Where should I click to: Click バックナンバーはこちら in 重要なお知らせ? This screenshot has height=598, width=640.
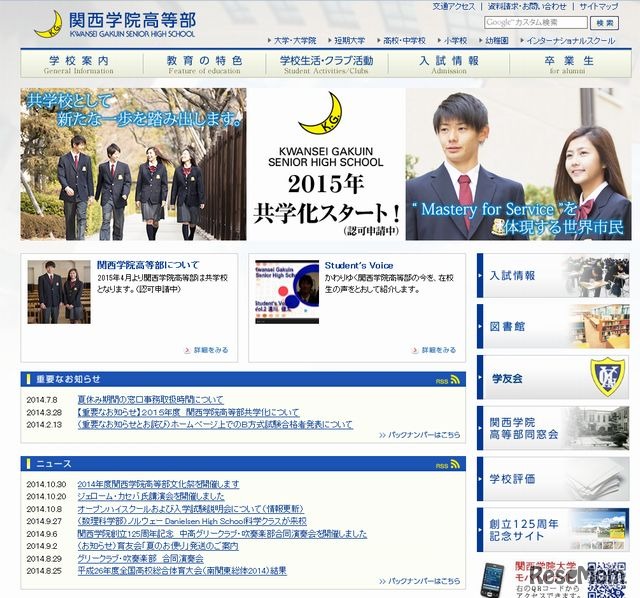click(x=420, y=435)
